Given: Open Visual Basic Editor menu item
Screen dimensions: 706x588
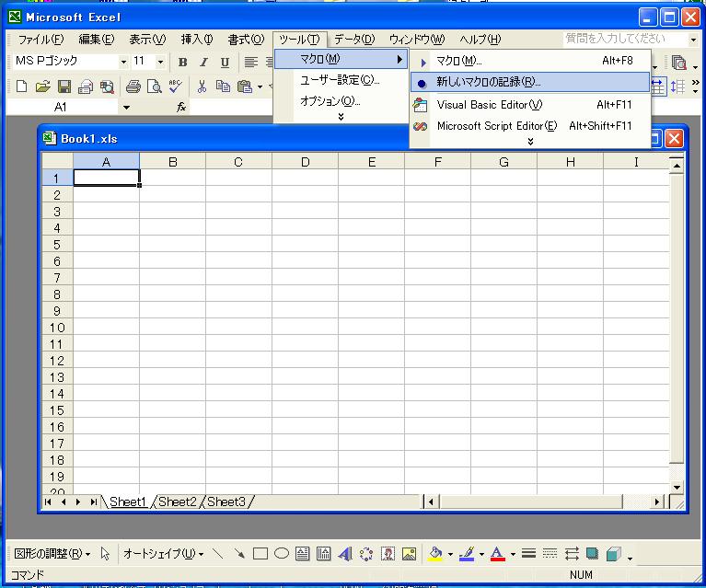Looking at the screenshot, I should tap(530, 105).
